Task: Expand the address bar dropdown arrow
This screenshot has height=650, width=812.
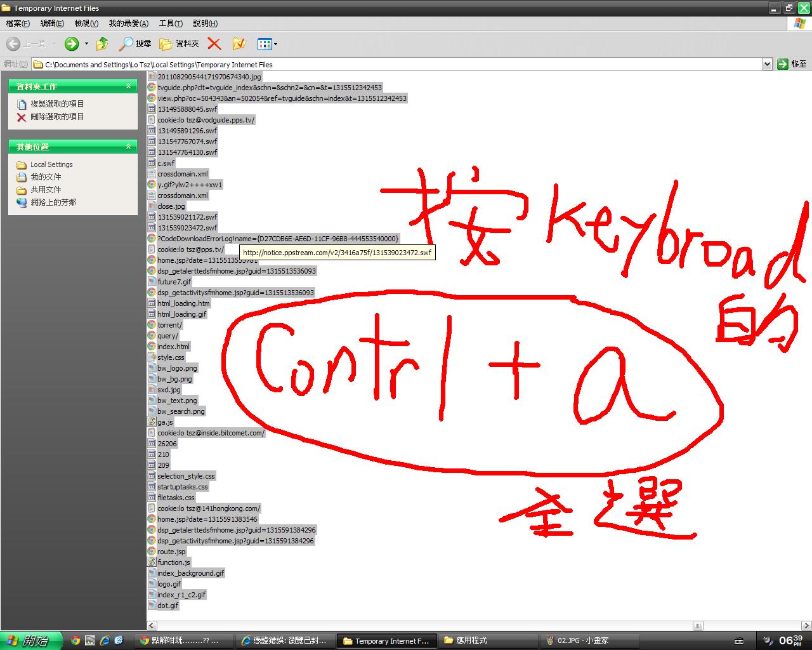Action: (766, 64)
